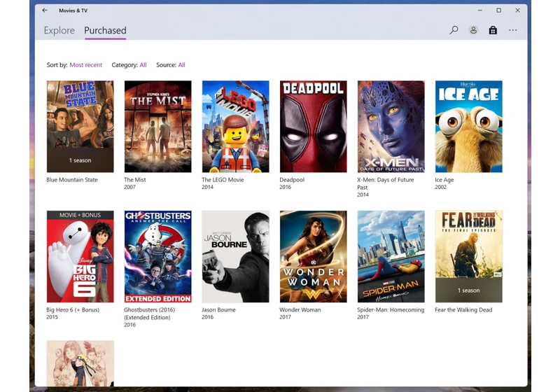Open Ghostbusters Extended Edition poster
Screen dimensions: 560x392
coord(158,256)
